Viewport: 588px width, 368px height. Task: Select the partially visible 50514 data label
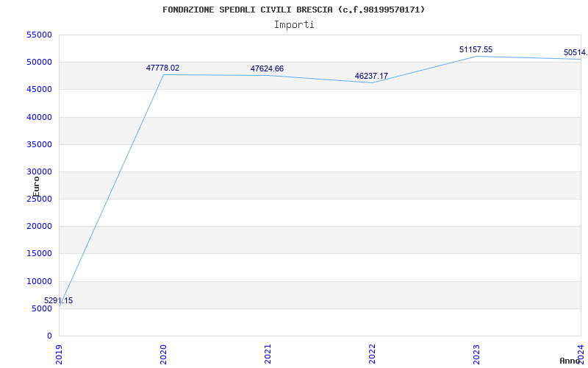[x=576, y=52]
